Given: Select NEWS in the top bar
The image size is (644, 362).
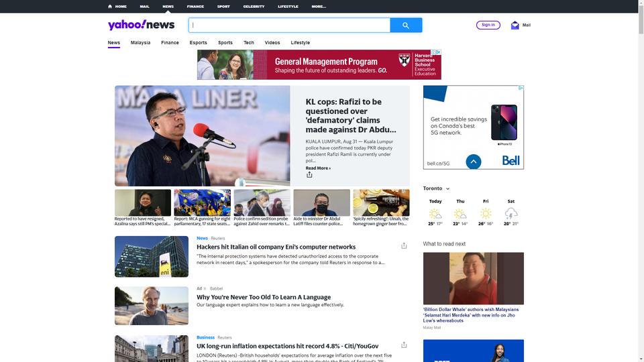Looking at the screenshot, I should [168, 7].
